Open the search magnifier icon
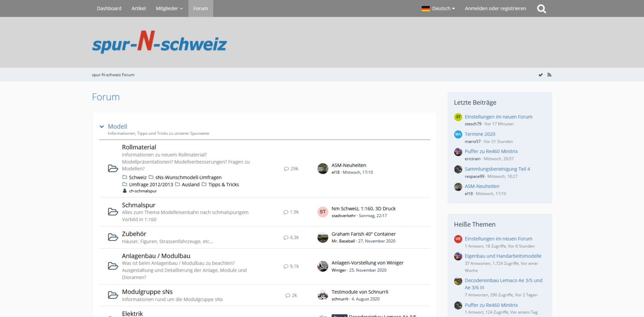Image resolution: width=644 pixels, height=317 pixels. click(x=542, y=9)
